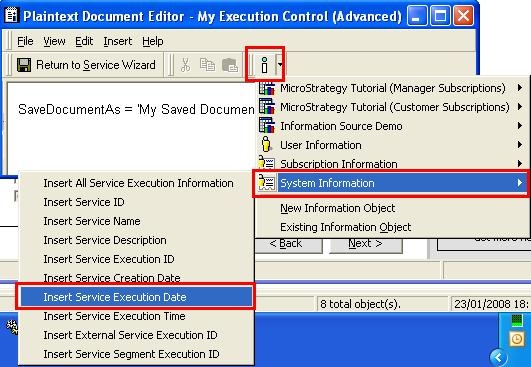The image size is (531, 367).
Task: Select Insert Service Segment Execution ID
Action: (131, 354)
